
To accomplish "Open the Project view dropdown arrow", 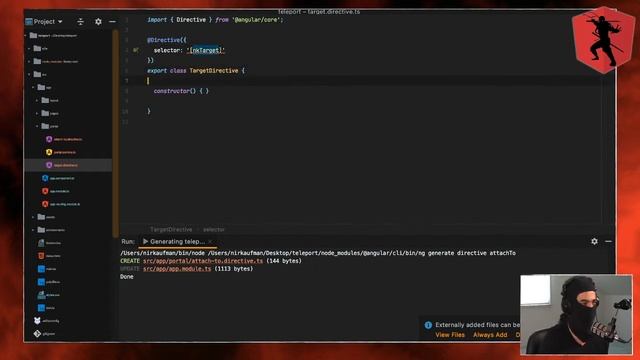I will [60, 22].
